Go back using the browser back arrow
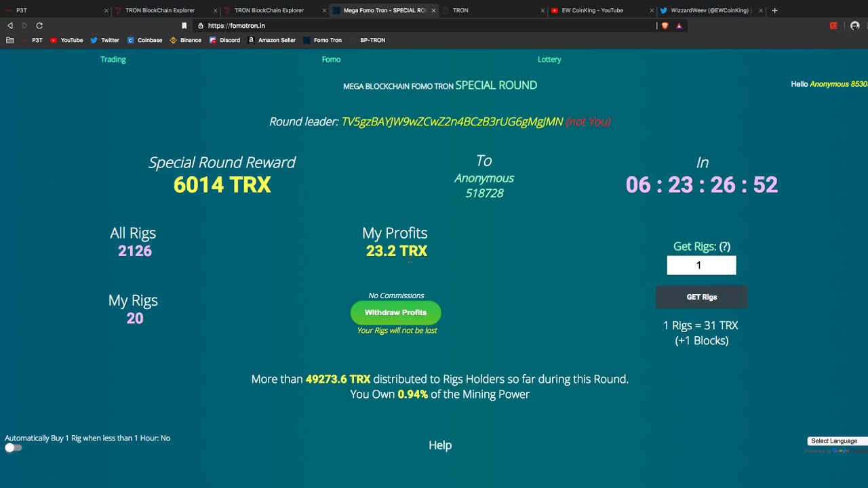868x488 pixels. pos(10,26)
